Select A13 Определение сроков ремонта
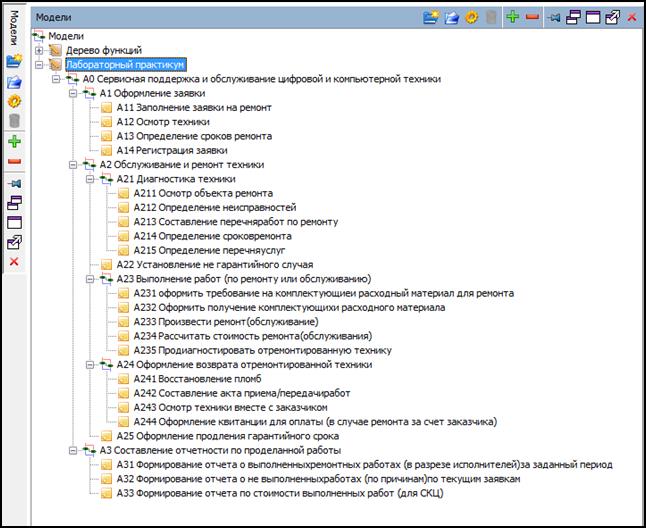The width and height of the screenshot is (646, 528). [194, 136]
